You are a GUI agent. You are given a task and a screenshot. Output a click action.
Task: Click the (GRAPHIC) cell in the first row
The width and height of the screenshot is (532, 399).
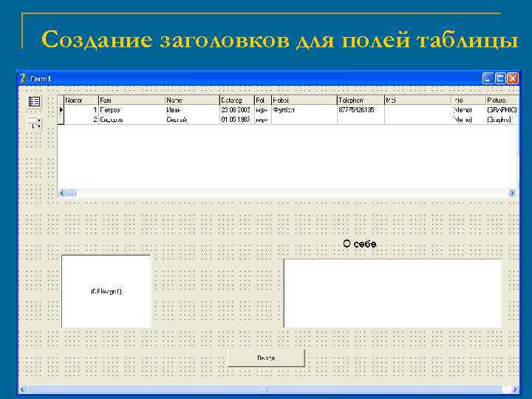(x=502, y=110)
